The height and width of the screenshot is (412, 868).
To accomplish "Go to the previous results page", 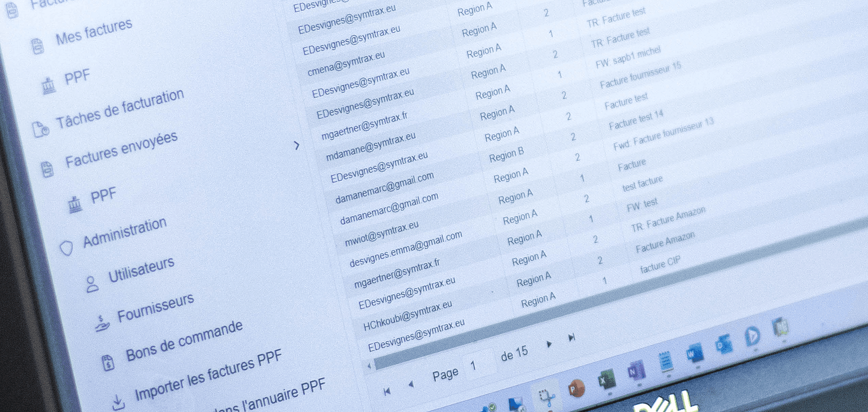I will (411, 384).
